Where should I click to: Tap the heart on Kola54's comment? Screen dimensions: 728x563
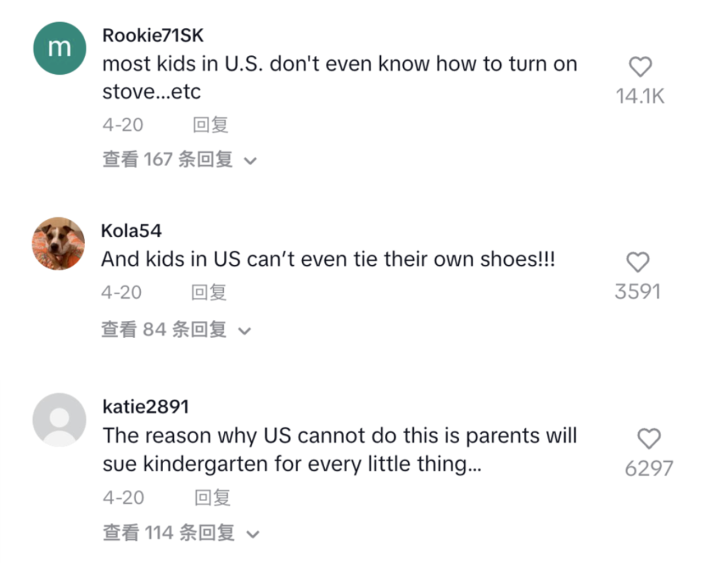(638, 262)
